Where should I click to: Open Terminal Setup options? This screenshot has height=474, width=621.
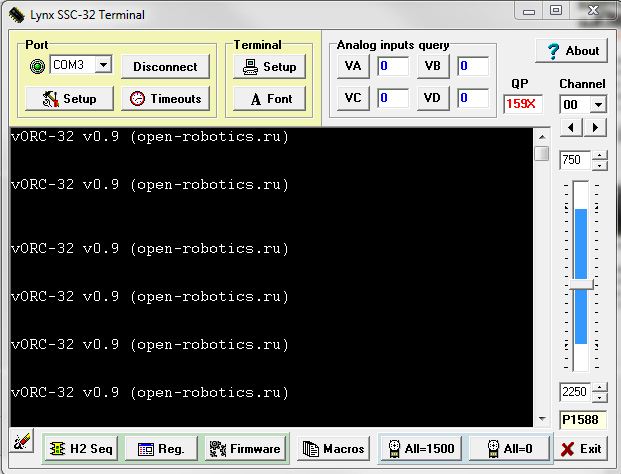point(269,67)
